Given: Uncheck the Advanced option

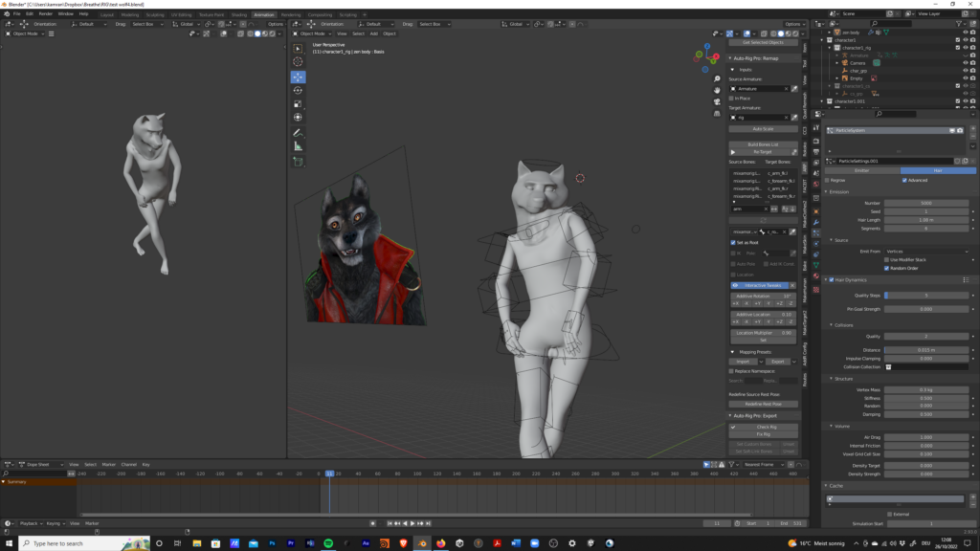Looking at the screenshot, I should pos(904,180).
